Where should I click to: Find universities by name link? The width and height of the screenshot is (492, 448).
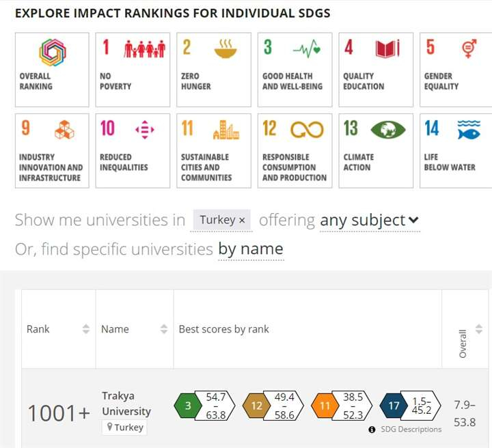click(250, 249)
